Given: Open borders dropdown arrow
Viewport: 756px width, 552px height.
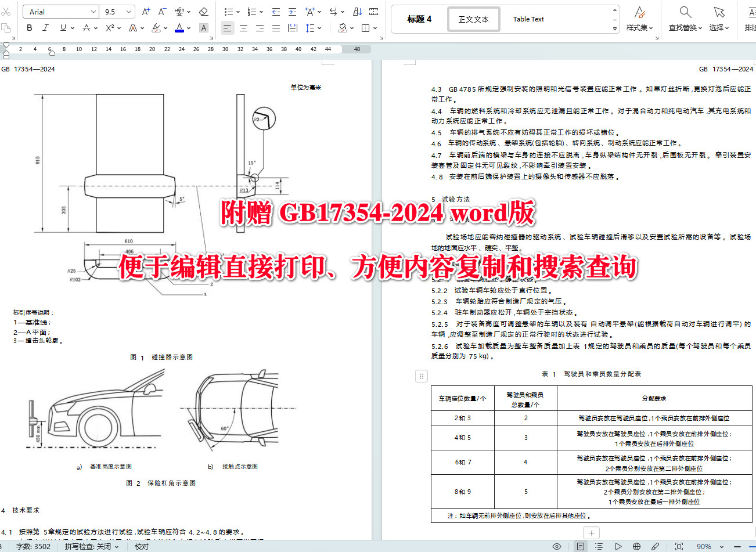Looking at the screenshot, I should (x=375, y=28).
